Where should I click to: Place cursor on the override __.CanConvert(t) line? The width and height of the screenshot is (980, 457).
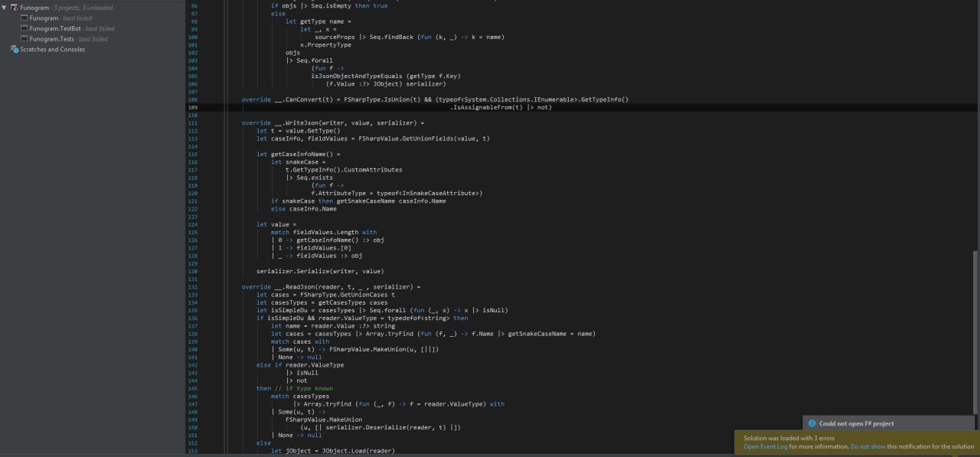435,100
